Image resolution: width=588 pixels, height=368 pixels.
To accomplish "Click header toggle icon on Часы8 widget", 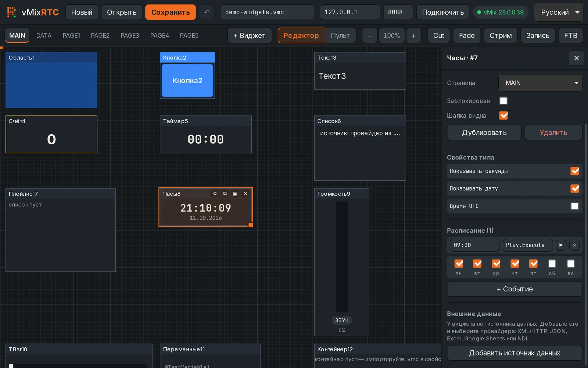I will click(235, 194).
